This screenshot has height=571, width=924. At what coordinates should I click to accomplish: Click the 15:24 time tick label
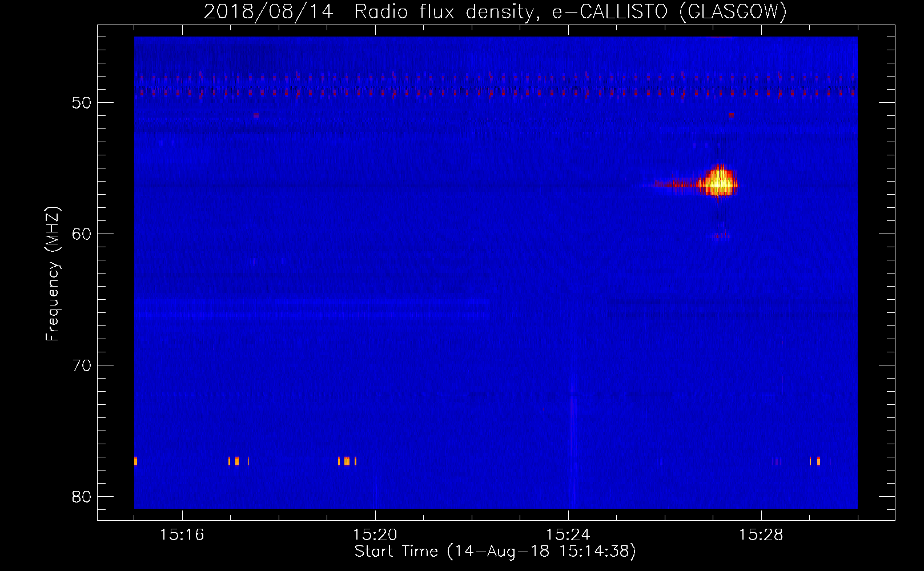(568, 535)
